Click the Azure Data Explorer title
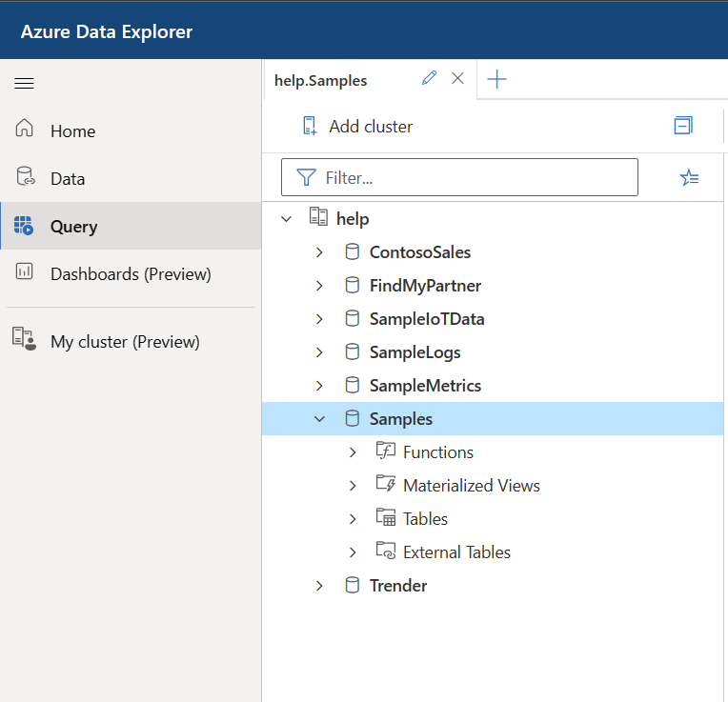 pos(107,31)
